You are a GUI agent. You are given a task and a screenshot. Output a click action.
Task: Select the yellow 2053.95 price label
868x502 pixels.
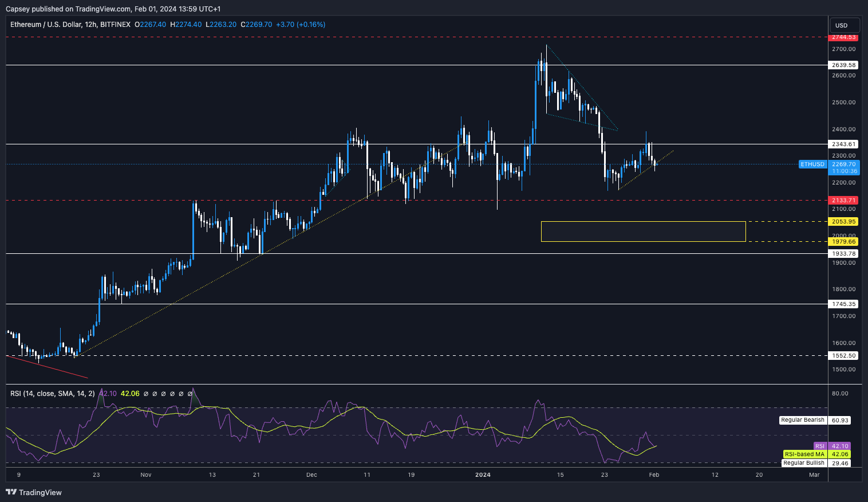(844, 222)
